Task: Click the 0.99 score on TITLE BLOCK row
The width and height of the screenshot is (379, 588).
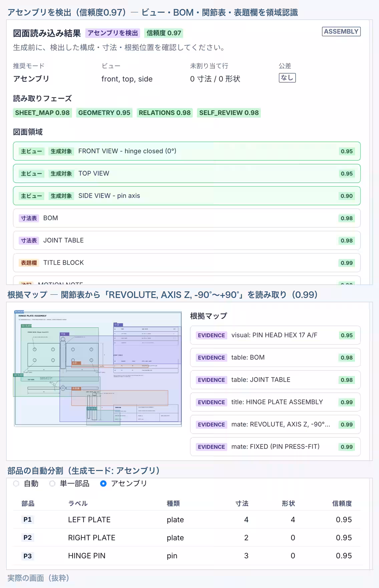Action: [347, 263]
